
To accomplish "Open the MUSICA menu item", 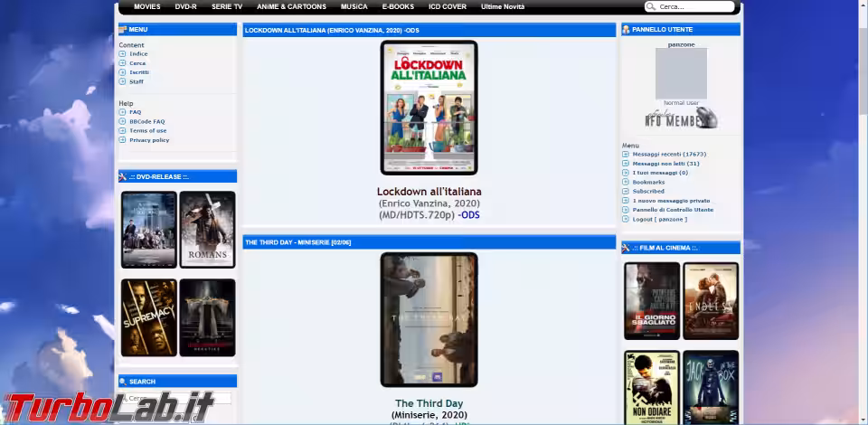I will (354, 6).
